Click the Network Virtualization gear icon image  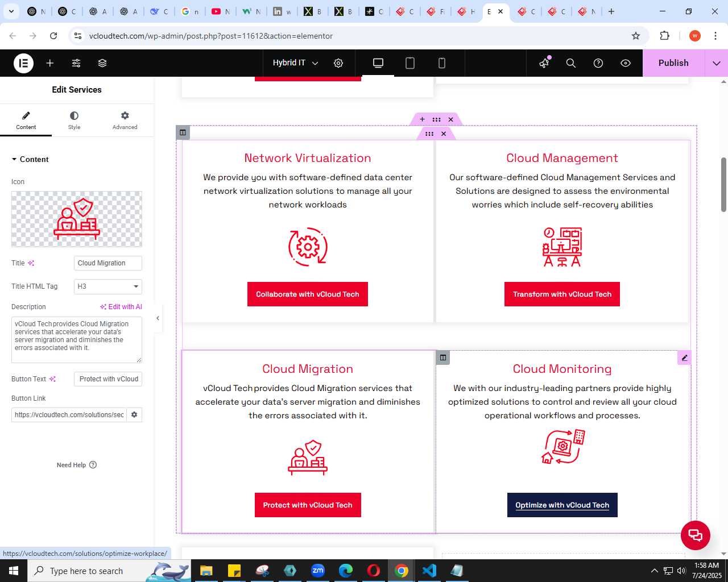click(x=308, y=247)
